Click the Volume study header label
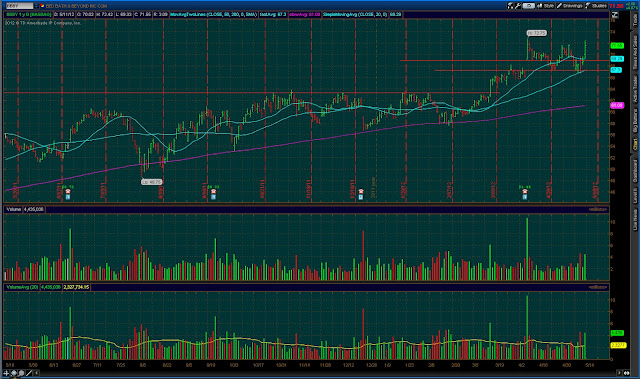Screen dimensions: 640x379 [13, 209]
